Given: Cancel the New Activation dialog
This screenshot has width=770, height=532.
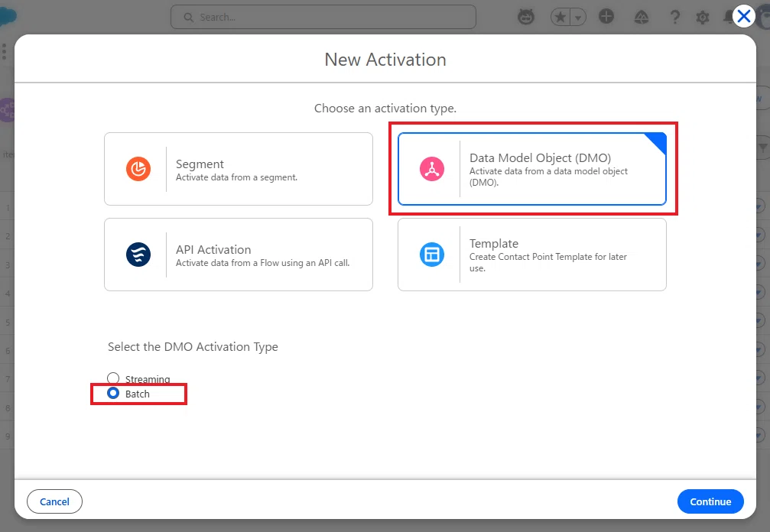Looking at the screenshot, I should (x=54, y=501).
